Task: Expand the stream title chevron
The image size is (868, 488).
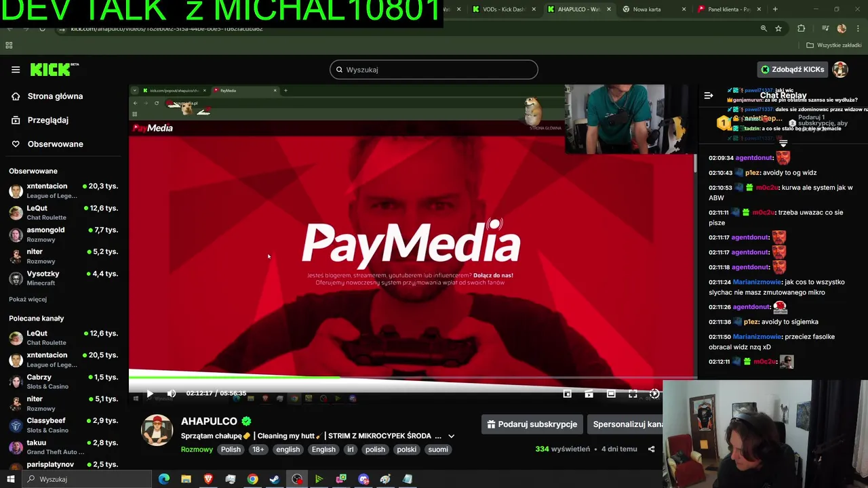Action: (x=451, y=436)
